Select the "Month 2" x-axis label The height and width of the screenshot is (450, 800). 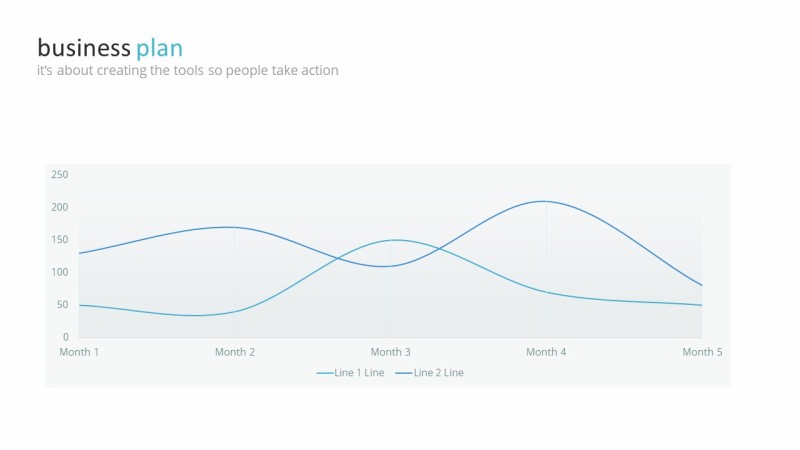(x=235, y=352)
